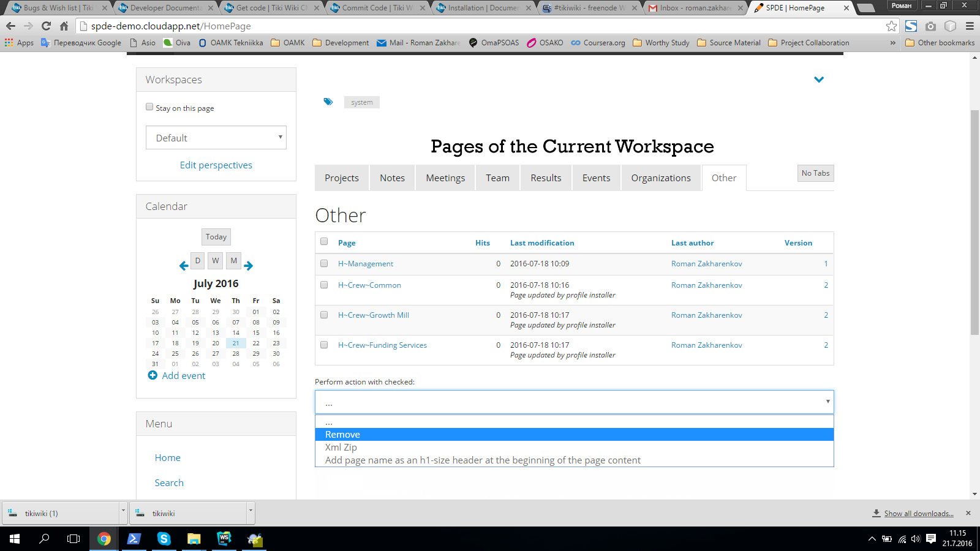Viewport: 980px width, 551px height.
Task: Click the Wi-Fi network tray icon
Action: click(x=902, y=539)
